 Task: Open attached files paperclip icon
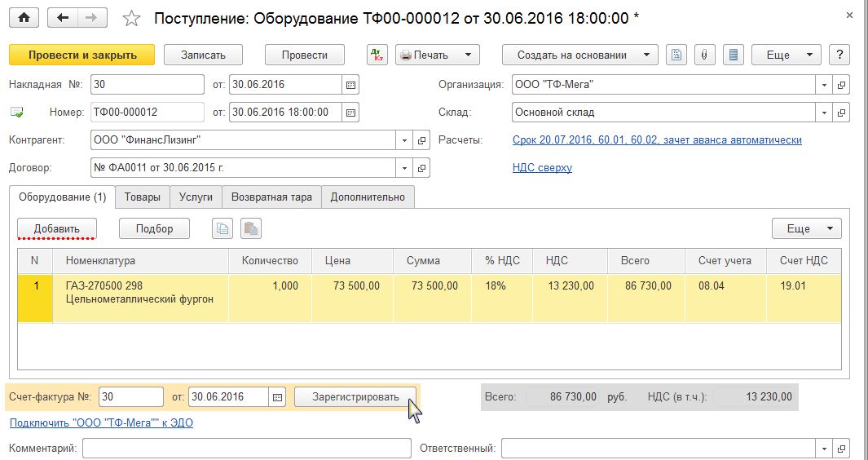[x=704, y=55]
